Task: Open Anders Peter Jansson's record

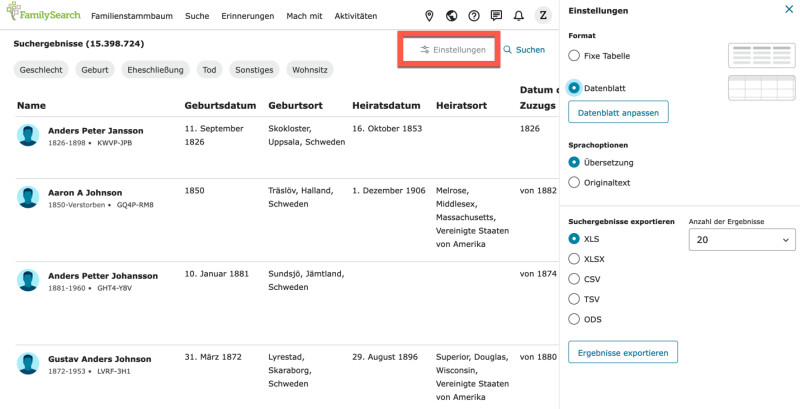Action: (95, 131)
